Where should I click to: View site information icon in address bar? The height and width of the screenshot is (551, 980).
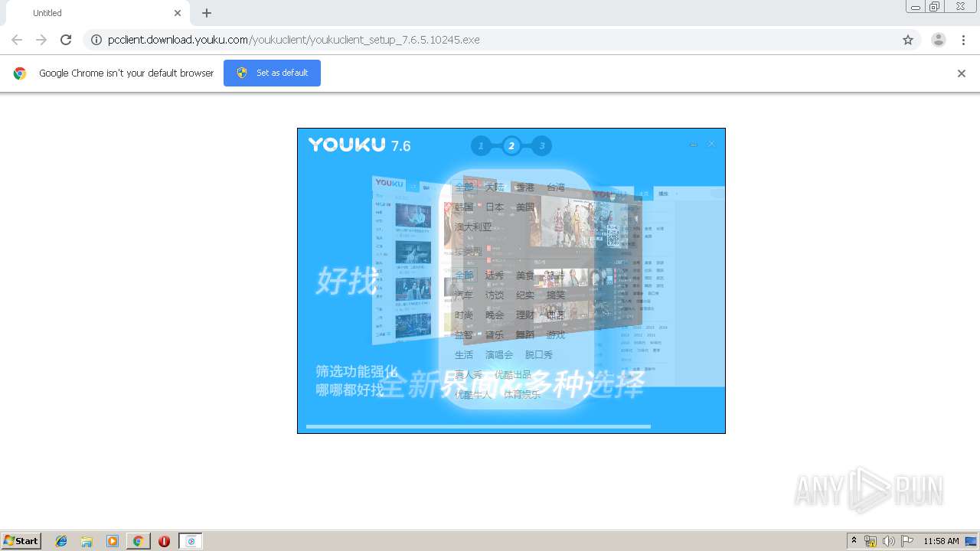click(x=96, y=40)
